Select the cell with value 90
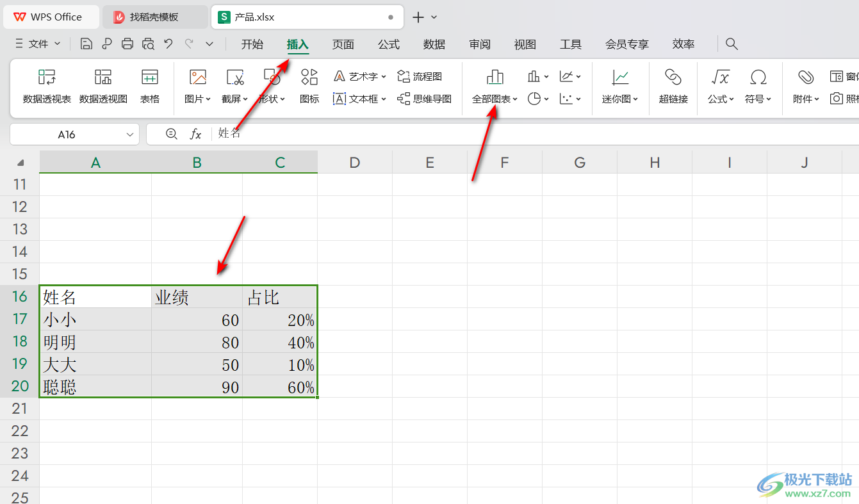The image size is (859, 504). pyautogui.click(x=197, y=386)
